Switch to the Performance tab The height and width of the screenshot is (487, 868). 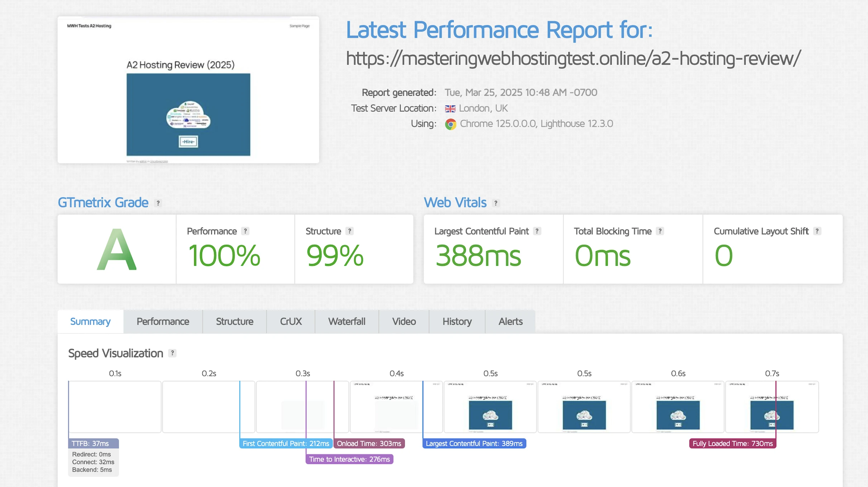coord(163,322)
